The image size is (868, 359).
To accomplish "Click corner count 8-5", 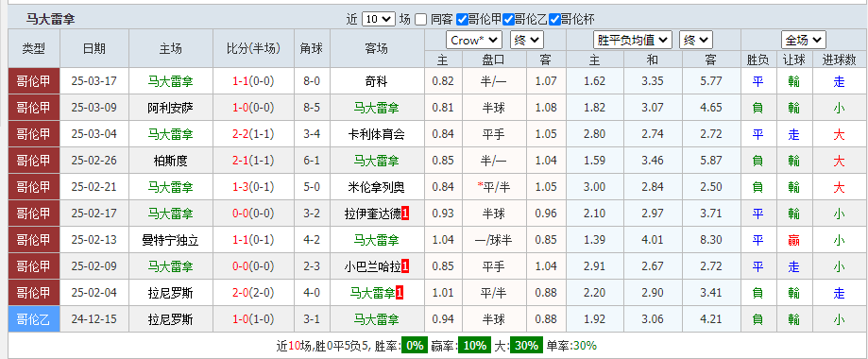I will [x=311, y=108].
